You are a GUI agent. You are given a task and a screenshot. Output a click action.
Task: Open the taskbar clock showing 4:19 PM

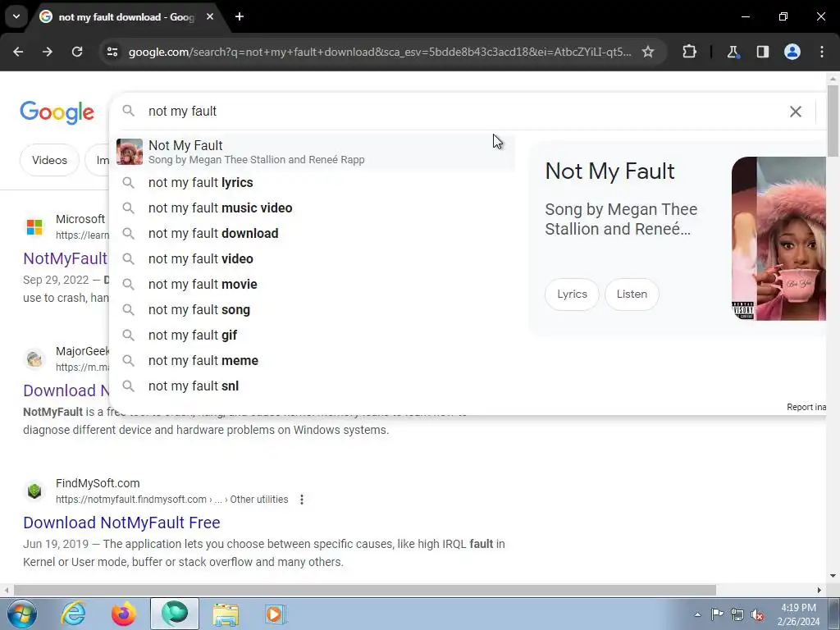point(798,614)
